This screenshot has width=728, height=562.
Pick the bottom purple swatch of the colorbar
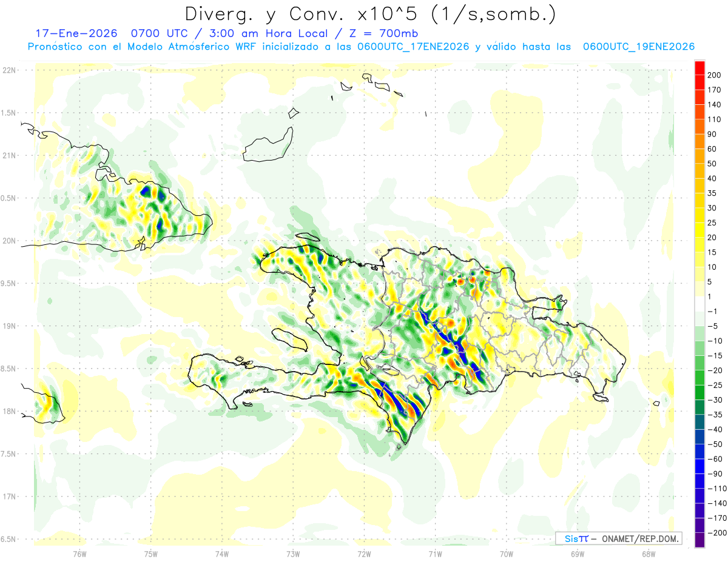click(x=699, y=540)
